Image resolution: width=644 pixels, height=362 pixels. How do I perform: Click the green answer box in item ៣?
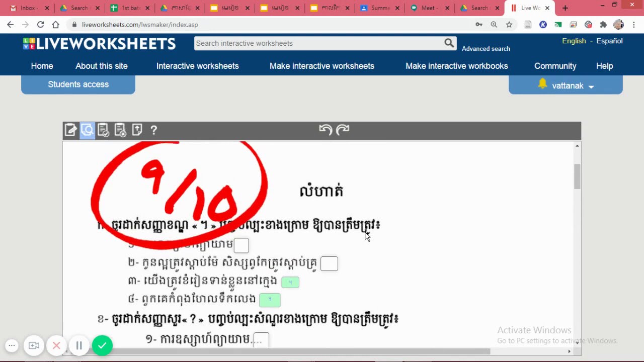click(290, 283)
